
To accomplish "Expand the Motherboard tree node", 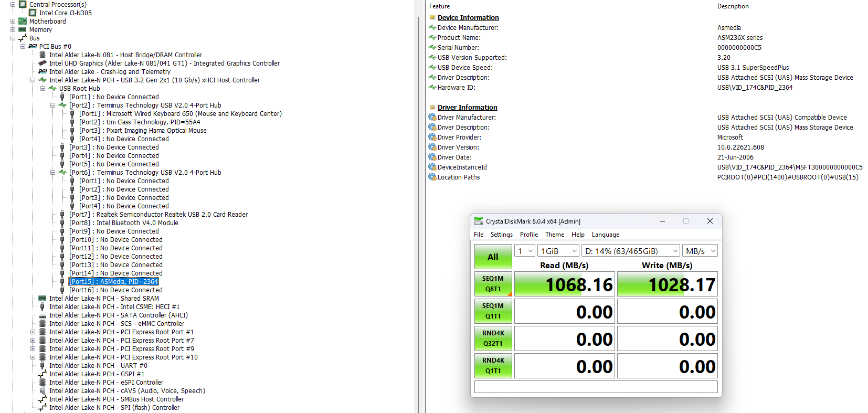I will pyautogui.click(x=13, y=21).
